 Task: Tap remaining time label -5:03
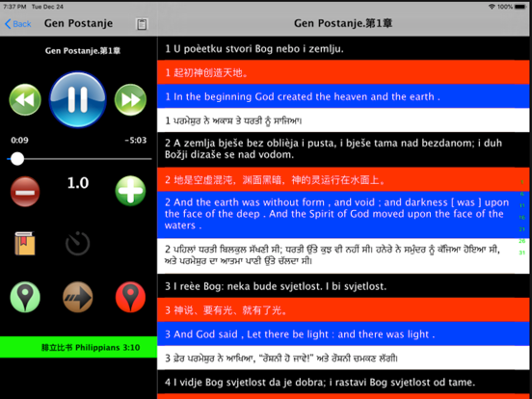136,140
